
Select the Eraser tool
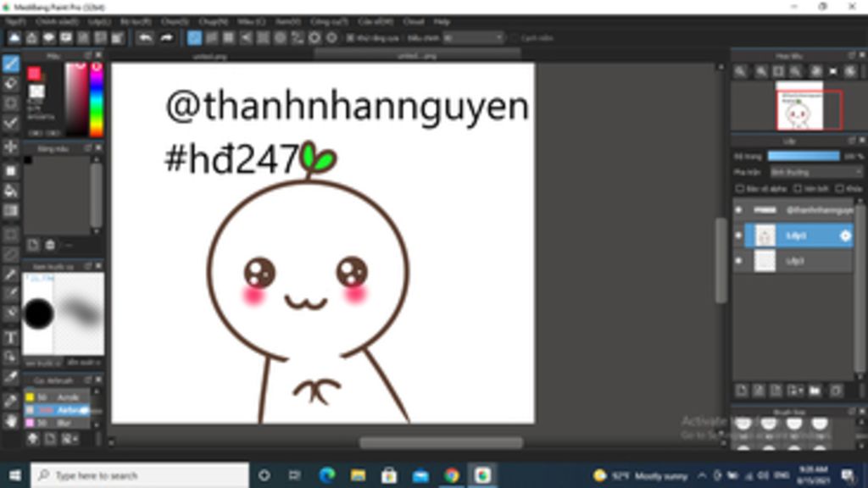(10, 84)
